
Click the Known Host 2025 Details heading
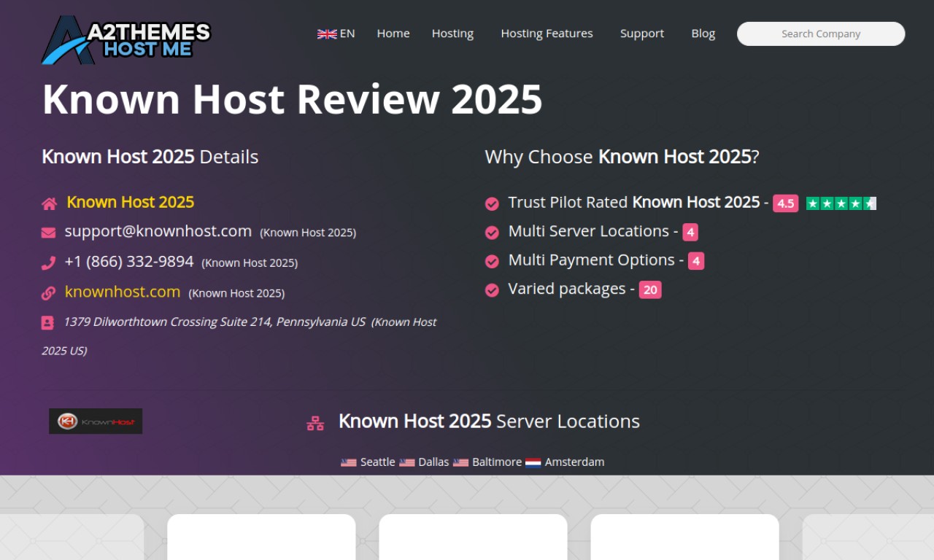pos(150,157)
